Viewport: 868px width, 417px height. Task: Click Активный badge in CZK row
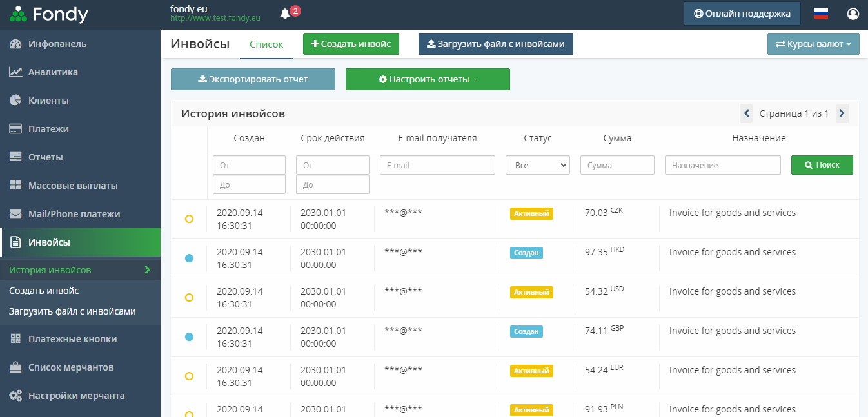coord(531,213)
